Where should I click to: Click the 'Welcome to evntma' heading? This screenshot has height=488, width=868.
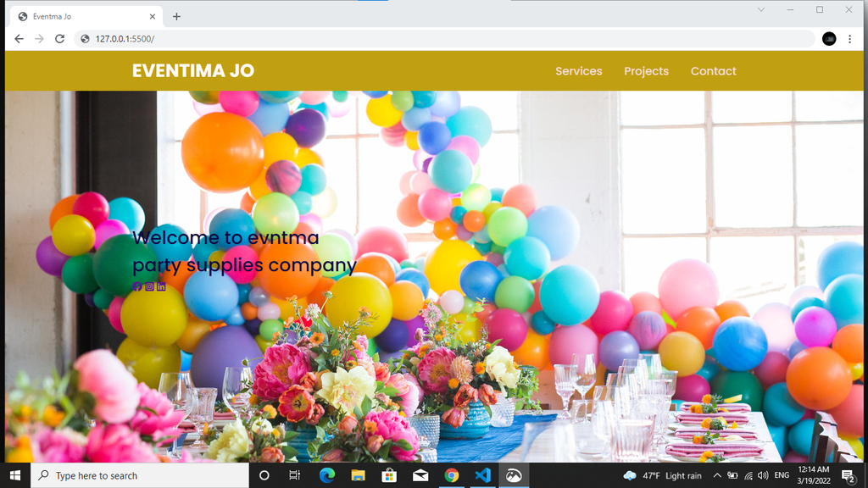click(225, 238)
